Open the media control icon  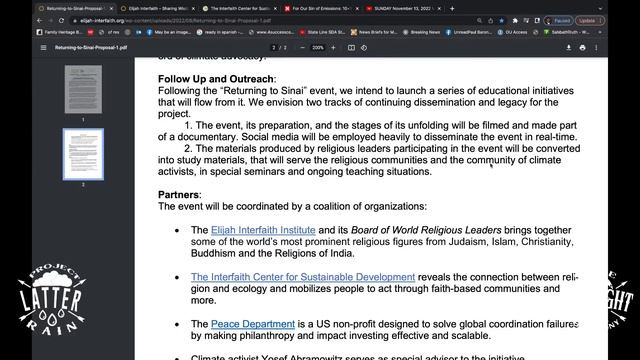[x=526, y=20]
